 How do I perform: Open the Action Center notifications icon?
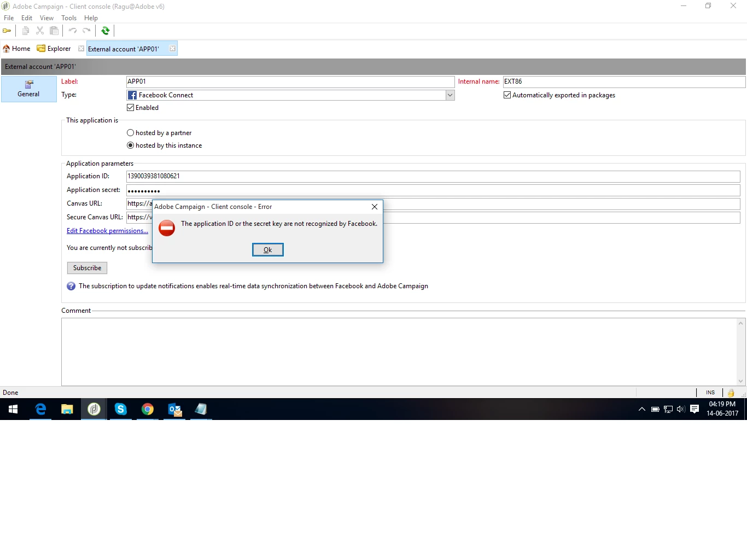pos(695,409)
